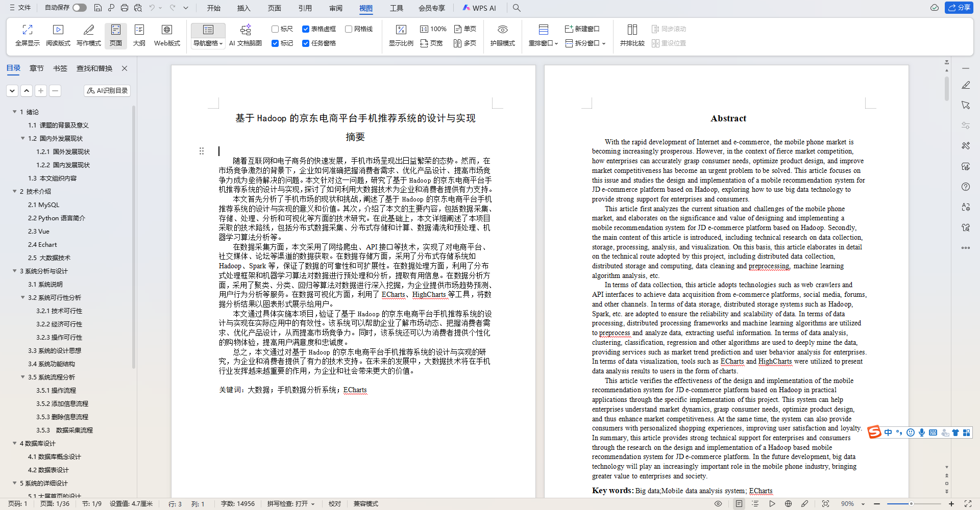Check the 网格线 gridlines checkbox
Image resolution: width=980 pixels, height=510 pixels.
pos(349,29)
